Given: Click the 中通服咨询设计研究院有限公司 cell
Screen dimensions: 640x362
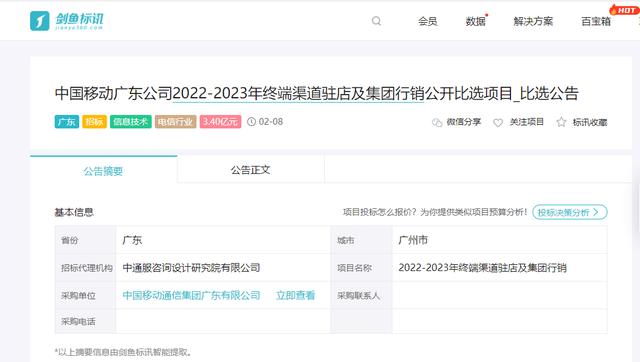Looking at the screenshot, I should pyautogui.click(x=223, y=268).
